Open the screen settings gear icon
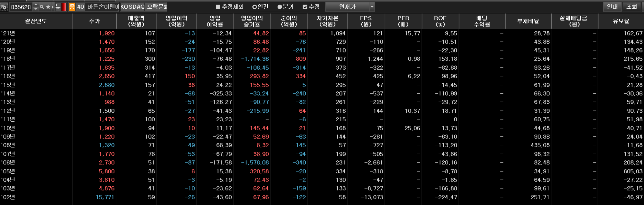644x205 pixels. pyautogui.click(x=4, y=7)
